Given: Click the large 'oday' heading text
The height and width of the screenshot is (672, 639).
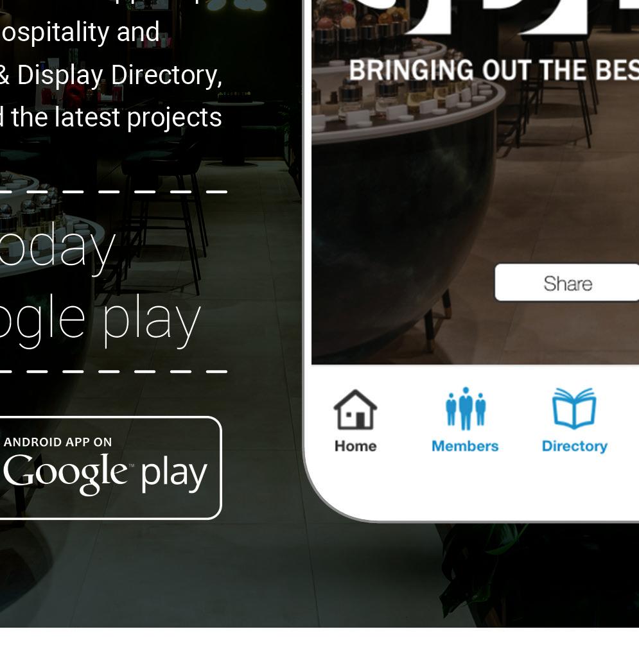Looking at the screenshot, I should pyautogui.click(x=57, y=248).
